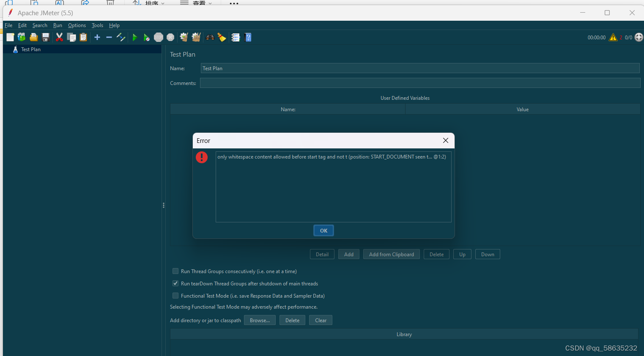Screen dimensions: 644x356
Task: Click the Down button
Action: (x=488, y=254)
